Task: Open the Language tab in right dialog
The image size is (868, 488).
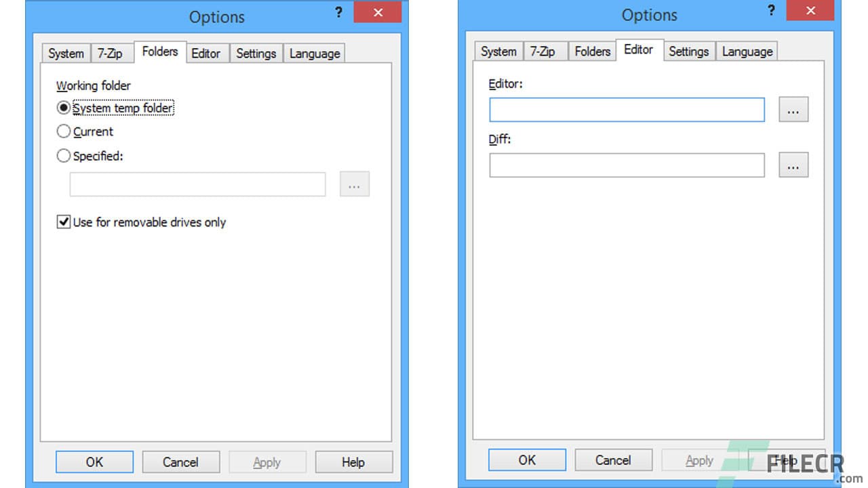Action: (x=747, y=52)
